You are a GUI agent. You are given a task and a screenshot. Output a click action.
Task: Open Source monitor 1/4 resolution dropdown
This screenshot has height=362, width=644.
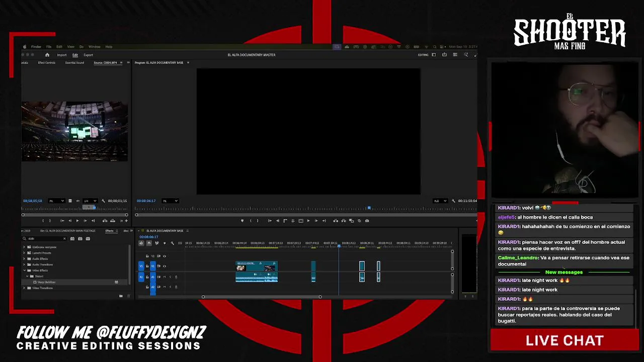point(90,201)
